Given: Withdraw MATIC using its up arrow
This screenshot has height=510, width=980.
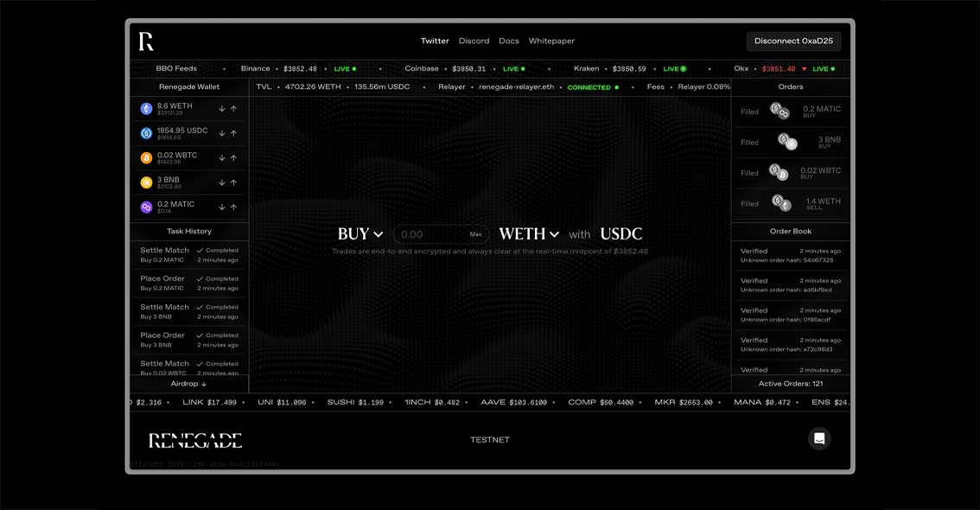Looking at the screenshot, I should [233, 207].
